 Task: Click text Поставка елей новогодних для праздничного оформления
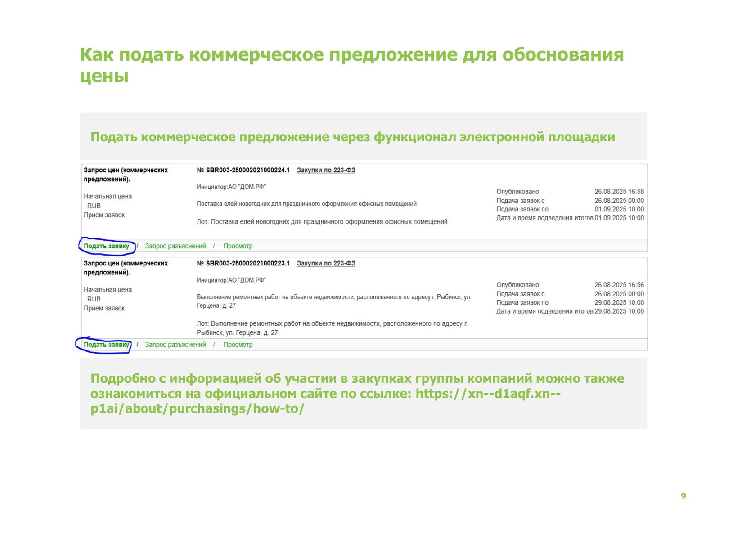click(306, 204)
